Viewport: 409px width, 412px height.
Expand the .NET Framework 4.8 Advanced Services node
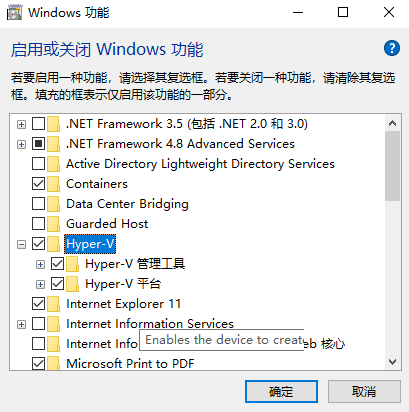pos(21,144)
